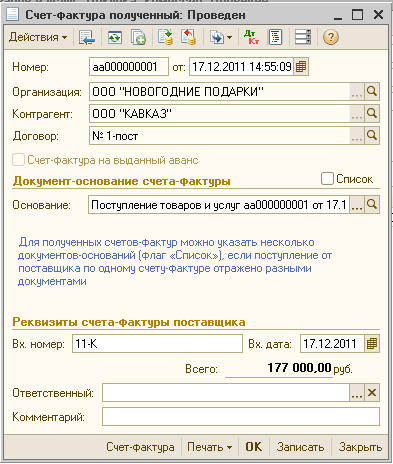Click the Документ-основание счета-фактуры heading
Viewport: 393px width, 464px height.
122,181
